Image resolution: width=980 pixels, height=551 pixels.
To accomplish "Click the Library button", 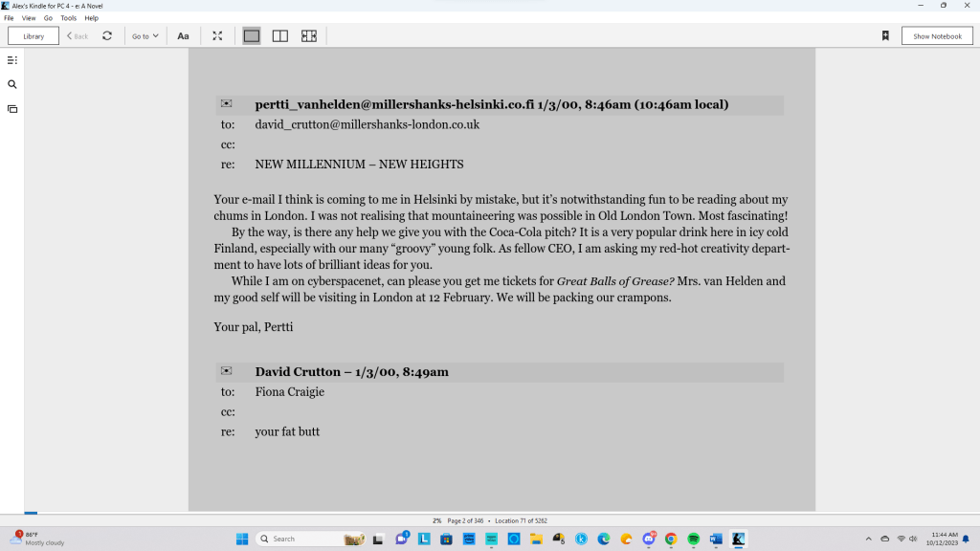I will (x=33, y=36).
